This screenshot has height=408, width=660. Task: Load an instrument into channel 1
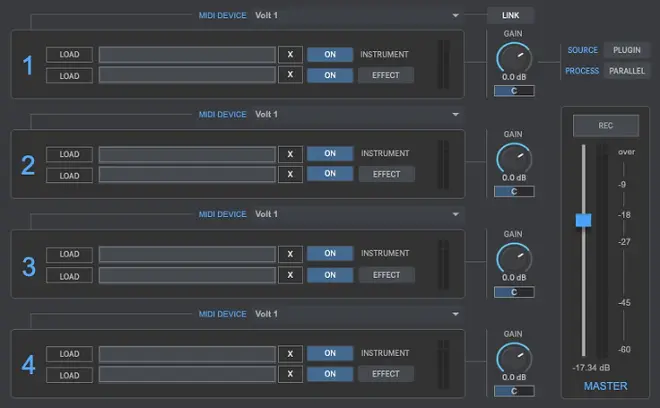click(x=69, y=54)
